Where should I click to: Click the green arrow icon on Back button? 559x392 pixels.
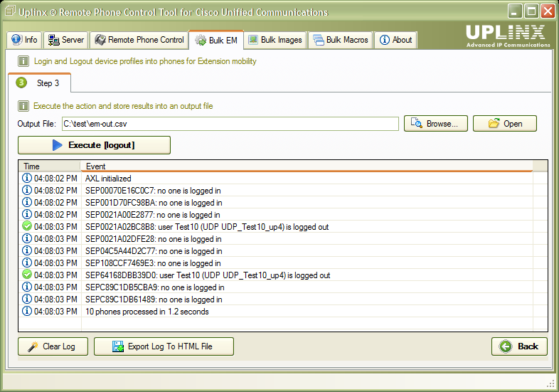point(506,346)
